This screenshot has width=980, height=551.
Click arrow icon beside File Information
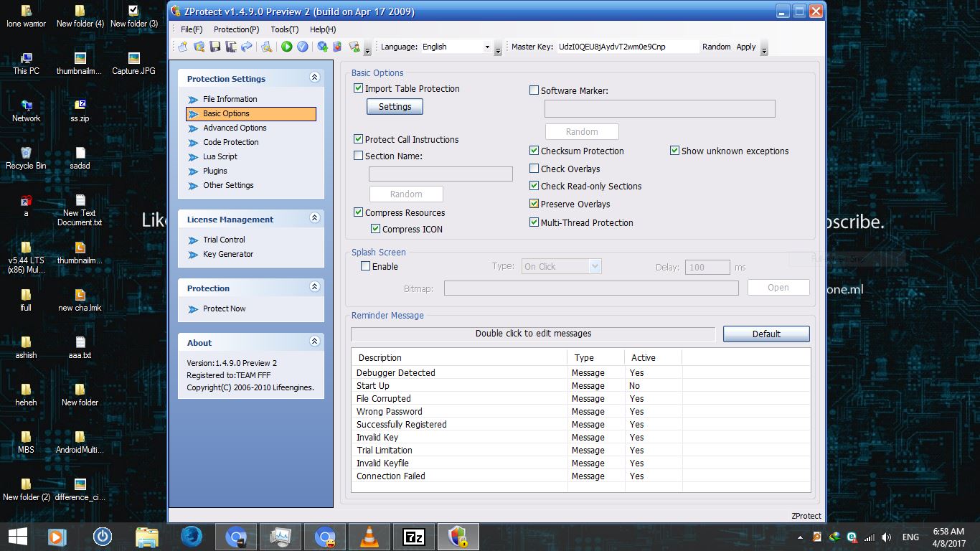tap(193, 100)
